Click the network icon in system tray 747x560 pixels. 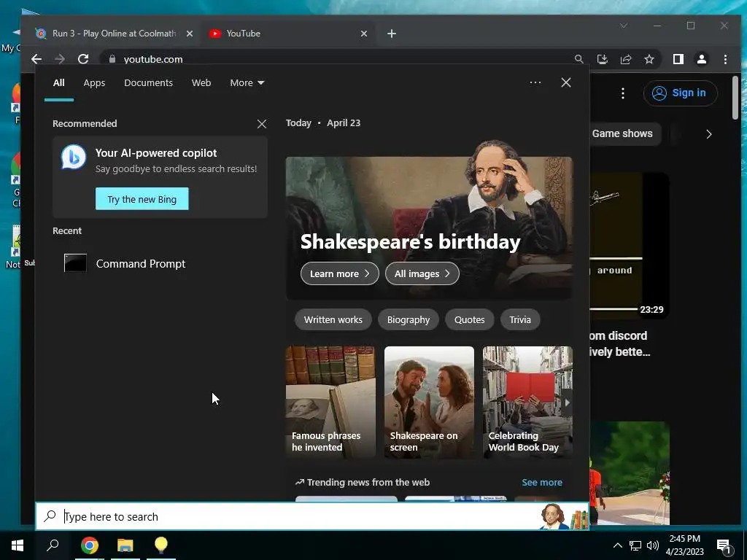635,545
